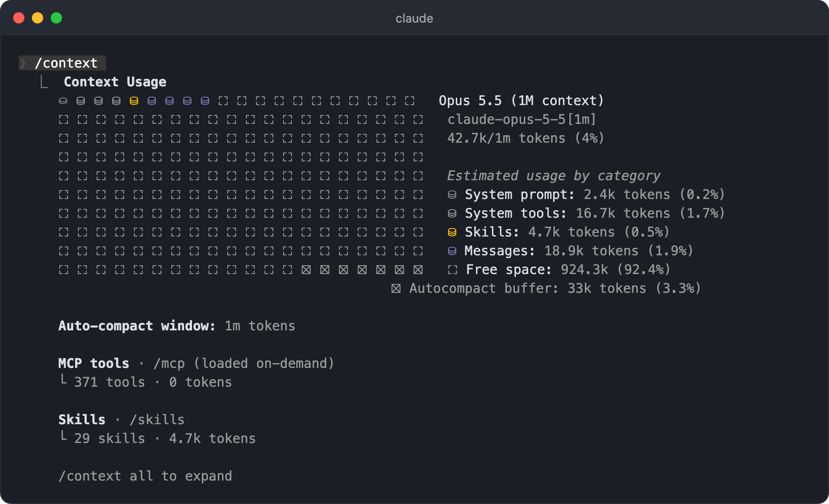Click the /mcp command text
The height and width of the screenshot is (504, 829).
tap(169, 363)
